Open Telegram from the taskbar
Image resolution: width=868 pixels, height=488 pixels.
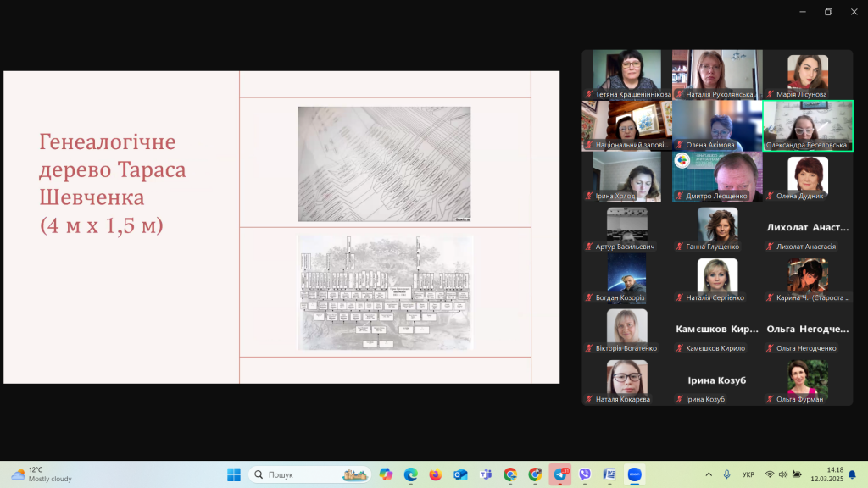pyautogui.click(x=559, y=474)
